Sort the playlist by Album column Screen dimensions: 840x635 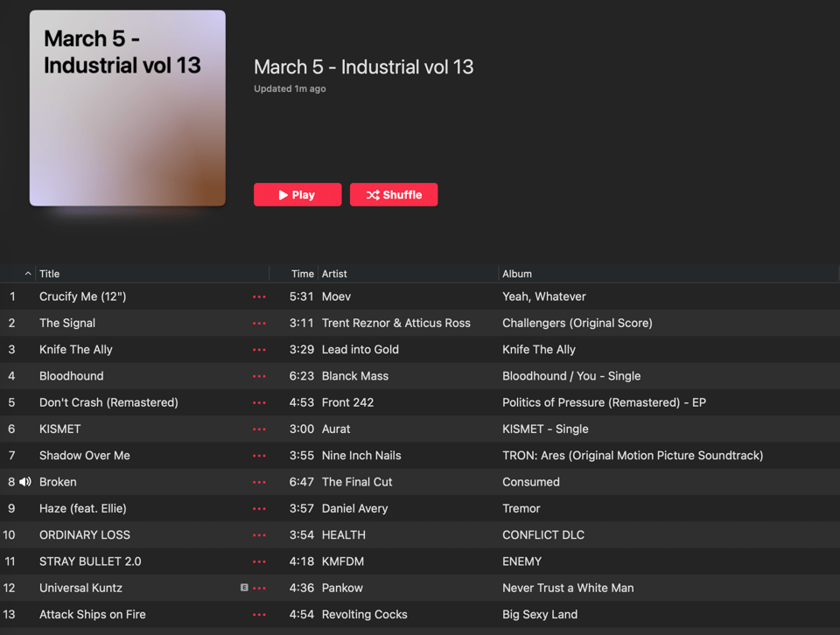pyautogui.click(x=517, y=274)
